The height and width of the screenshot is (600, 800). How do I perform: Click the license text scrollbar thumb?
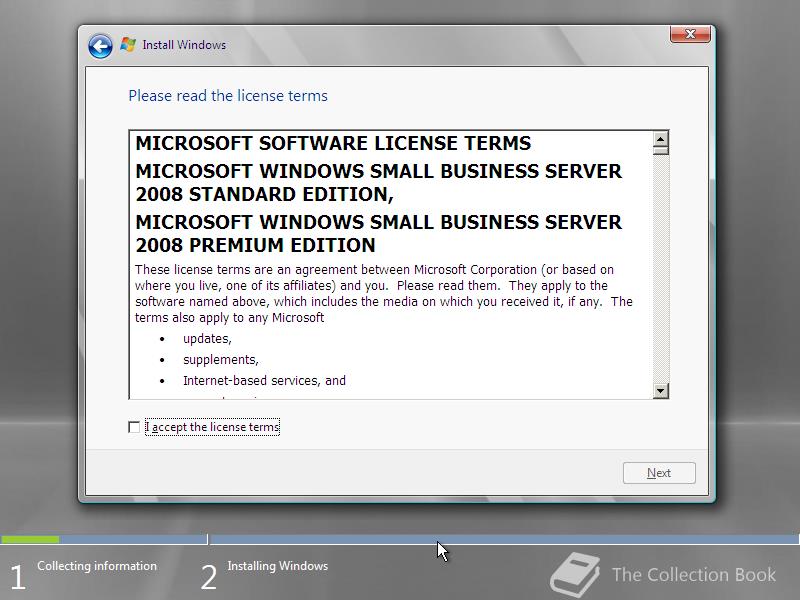pyautogui.click(x=661, y=150)
